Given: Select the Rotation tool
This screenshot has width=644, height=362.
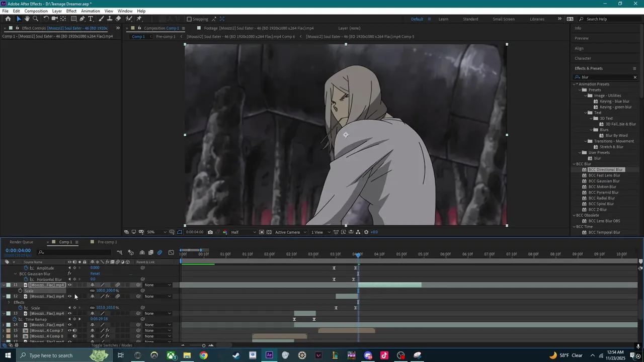Looking at the screenshot, I should coord(46,19).
